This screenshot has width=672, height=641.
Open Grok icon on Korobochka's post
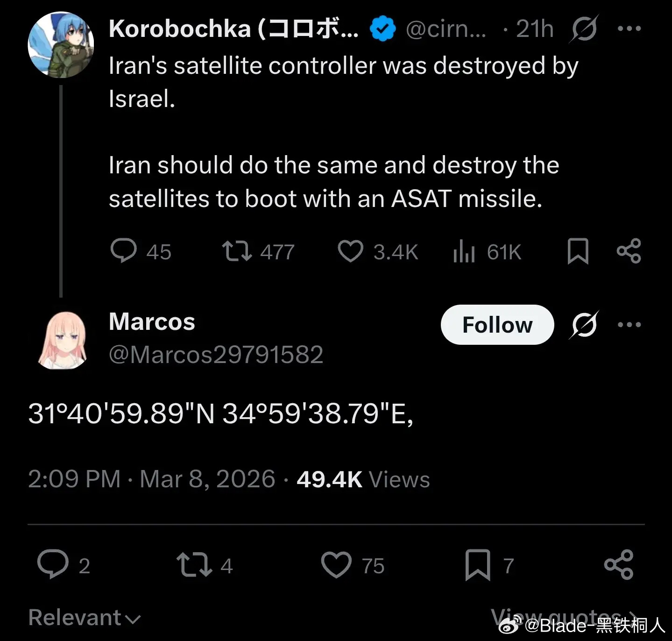pos(584,29)
